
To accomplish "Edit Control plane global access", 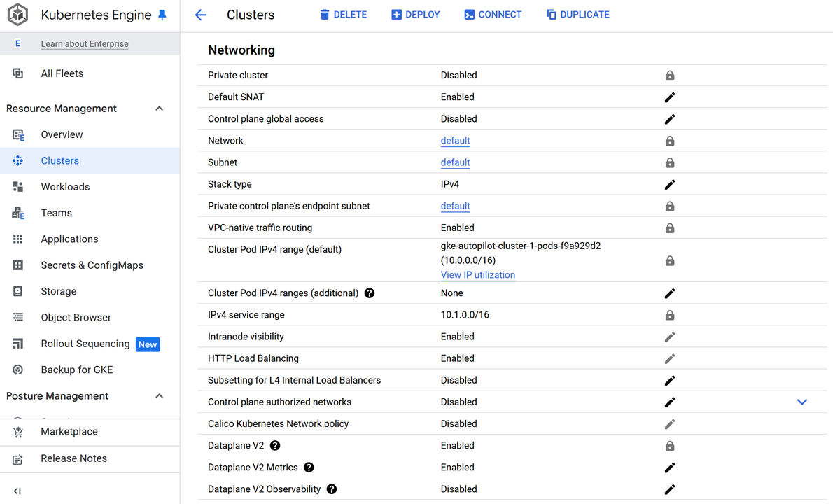I will pyautogui.click(x=670, y=119).
